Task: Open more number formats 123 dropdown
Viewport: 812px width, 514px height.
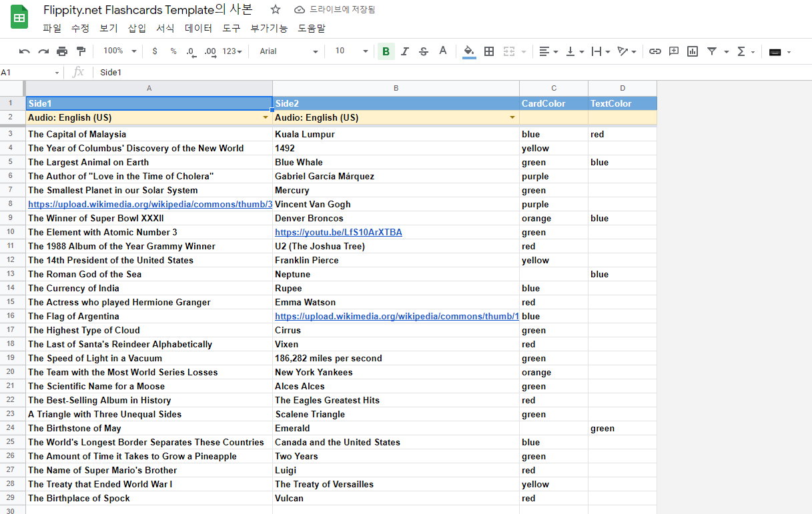Action: pyautogui.click(x=232, y=51)
